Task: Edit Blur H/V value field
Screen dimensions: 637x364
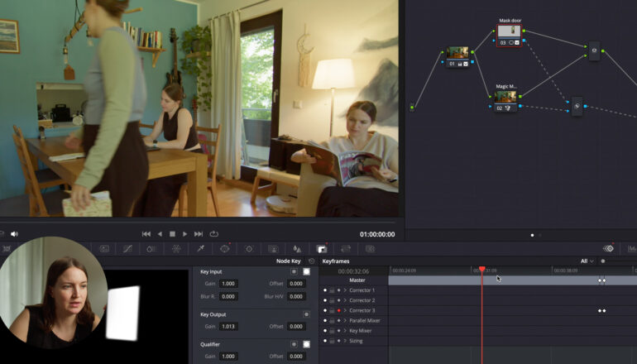Action: [x=296, y=296]
